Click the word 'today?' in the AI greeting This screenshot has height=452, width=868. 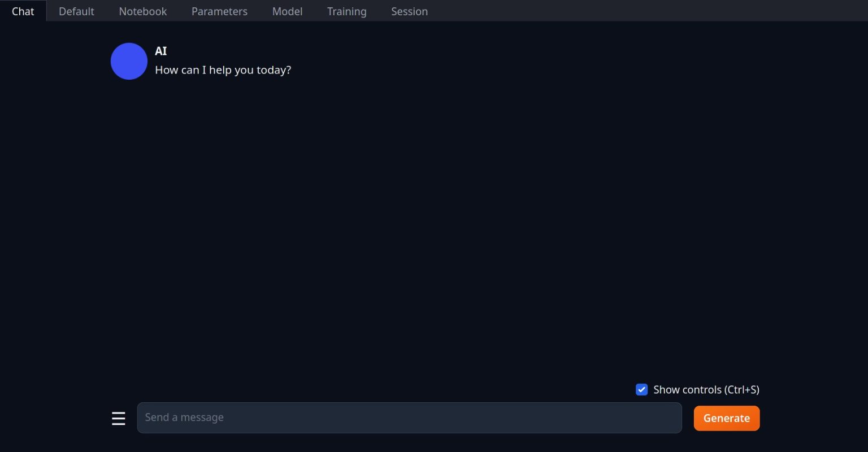(x=274, y=70)
